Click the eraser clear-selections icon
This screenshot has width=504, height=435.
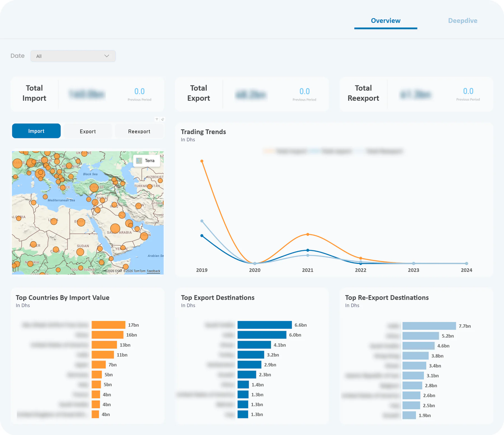pyautogui.click(x=163, y=119)
